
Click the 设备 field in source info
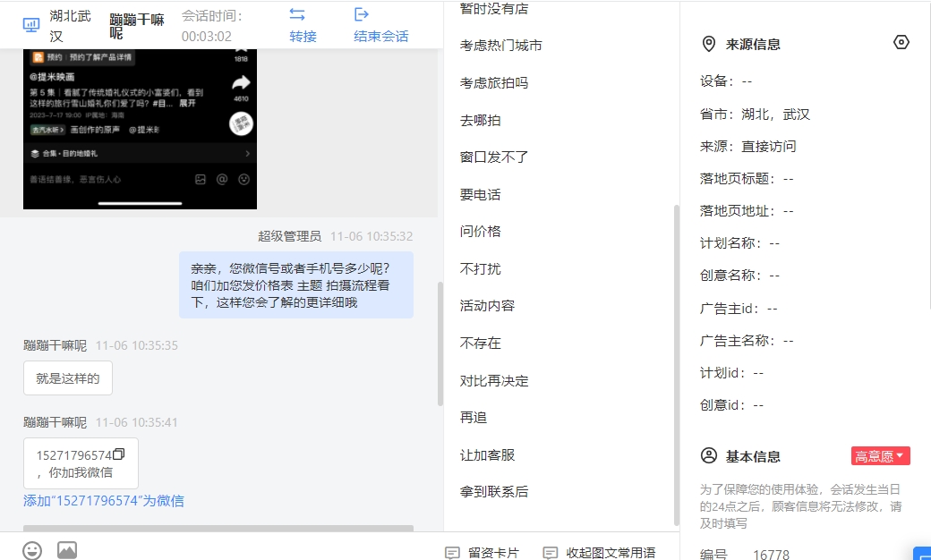click(726, 81)
